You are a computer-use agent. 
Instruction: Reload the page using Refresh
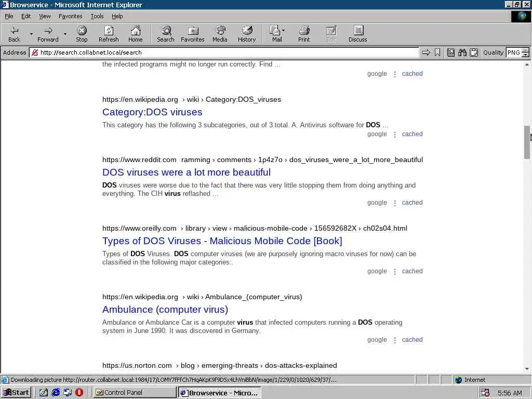(109, 34)
